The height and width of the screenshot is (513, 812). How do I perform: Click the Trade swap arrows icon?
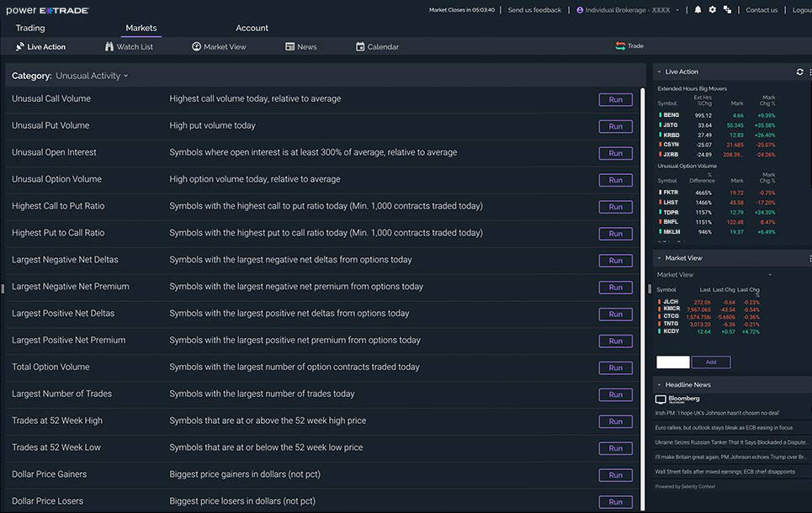point(620,46)
